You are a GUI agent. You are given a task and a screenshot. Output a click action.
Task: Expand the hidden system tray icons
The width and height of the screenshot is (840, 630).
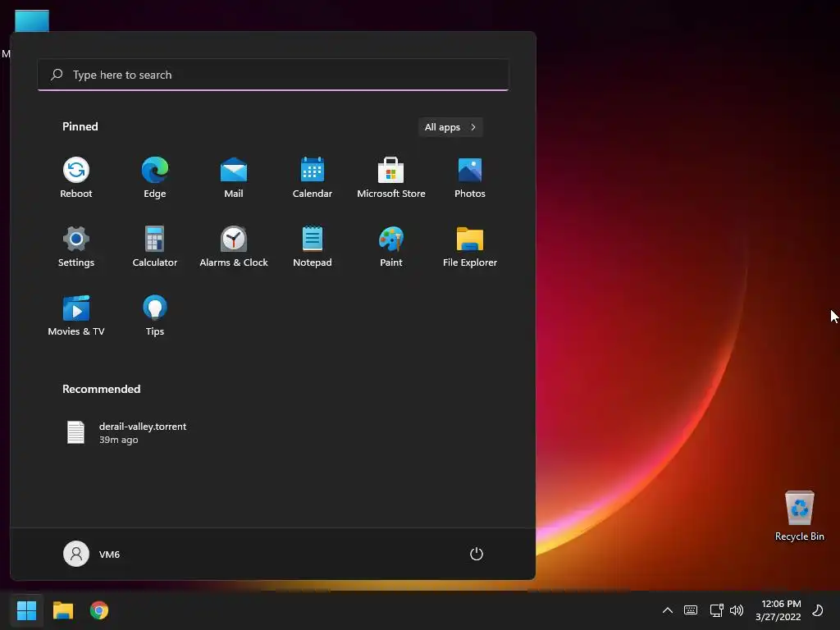(x=668, y=610)
